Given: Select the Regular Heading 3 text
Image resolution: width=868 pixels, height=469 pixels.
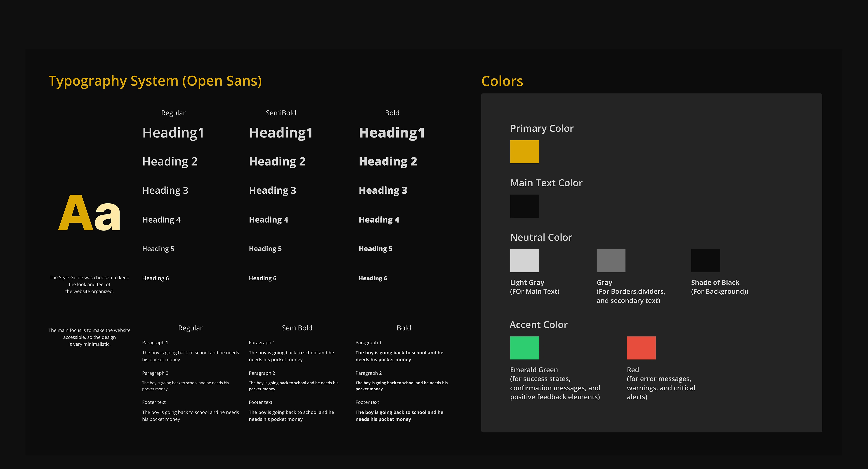Looking at the screenshot, I should click(x=165, y=190).
